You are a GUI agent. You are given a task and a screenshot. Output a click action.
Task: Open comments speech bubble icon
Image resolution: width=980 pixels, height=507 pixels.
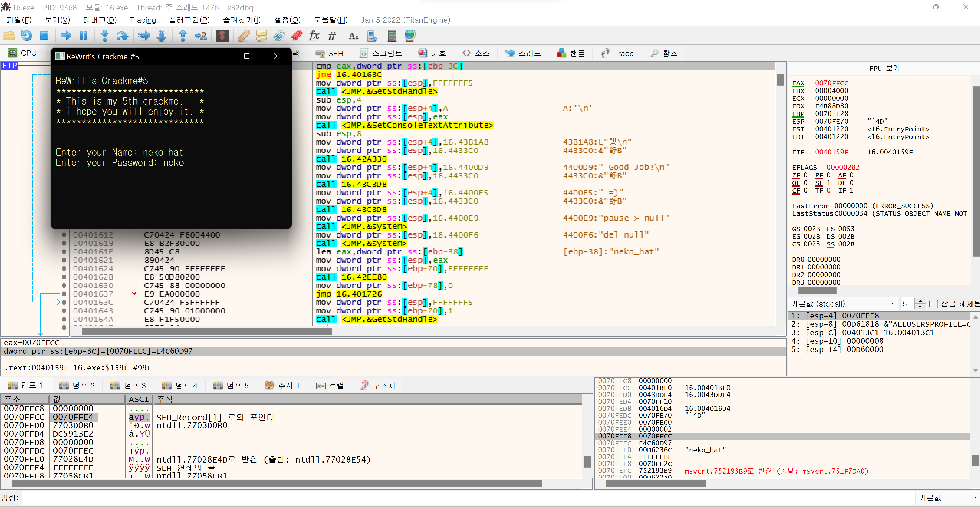261,36
